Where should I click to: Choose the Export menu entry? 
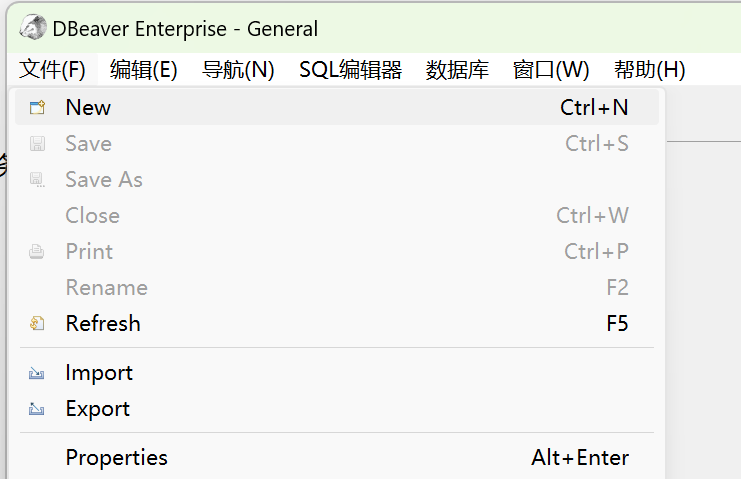click(x=337, y=409)
